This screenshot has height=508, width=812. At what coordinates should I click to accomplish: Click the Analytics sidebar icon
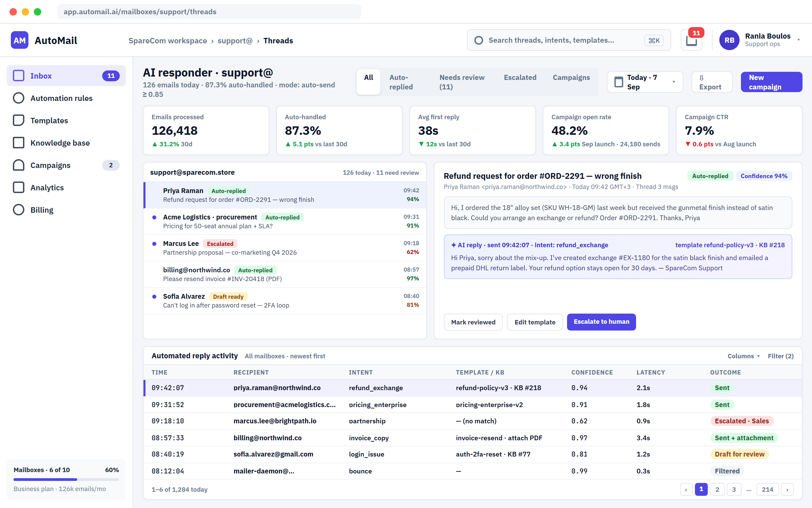click(x=19, y=187)
